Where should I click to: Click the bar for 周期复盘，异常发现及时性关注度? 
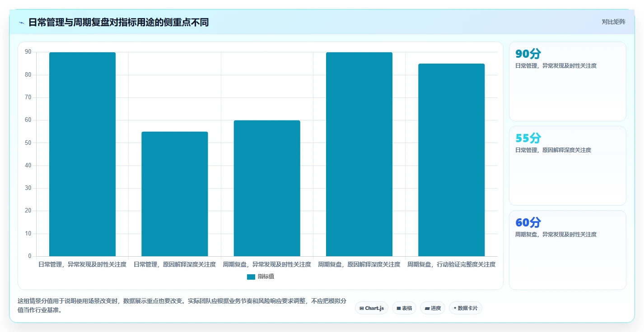pyautogui.click(x=267, y=188)
